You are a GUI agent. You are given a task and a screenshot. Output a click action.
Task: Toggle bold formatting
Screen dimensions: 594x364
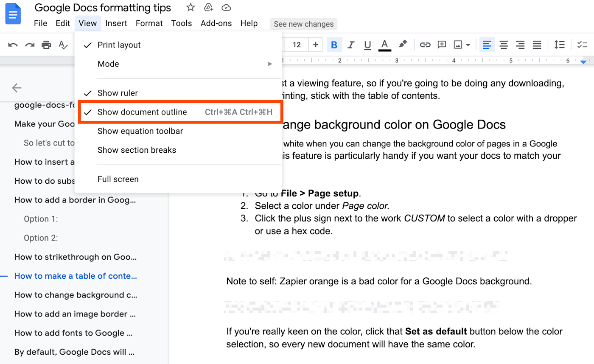[x=334, y=45]
